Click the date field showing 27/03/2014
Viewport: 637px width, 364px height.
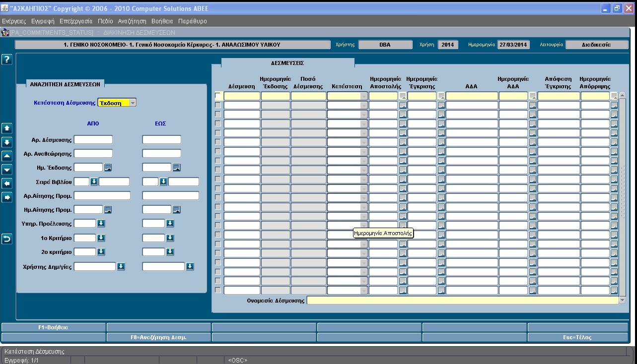pyautogui.click(x=514, y=44)
